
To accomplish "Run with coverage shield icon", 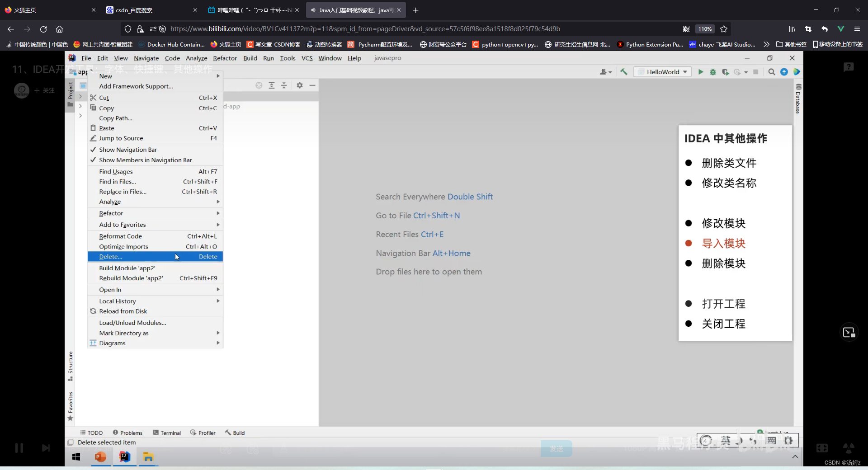I will [x=725, y=72].
